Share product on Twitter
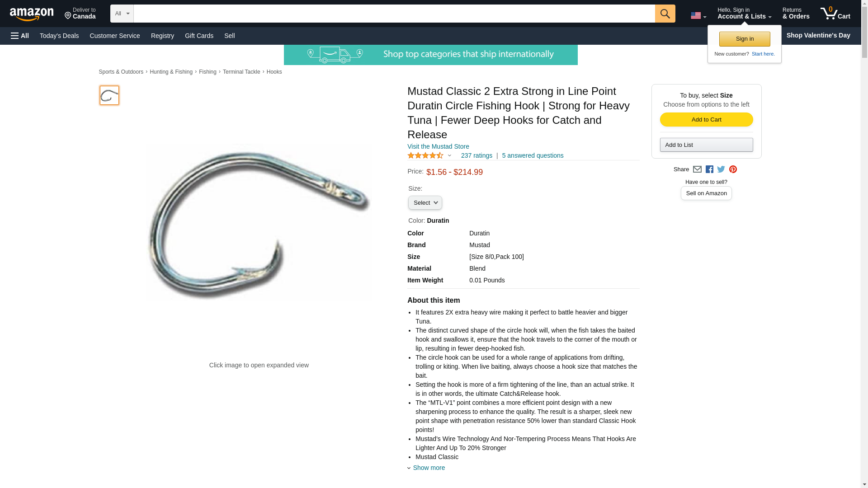 tap(721, 169)
